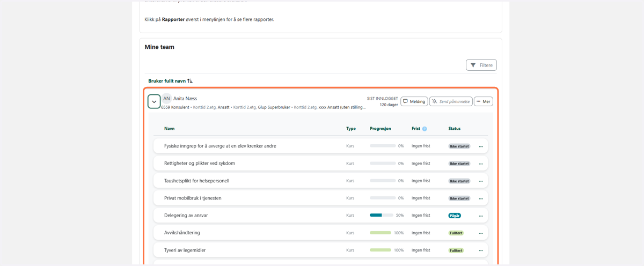The width and height of the screenshot is (644, 266).
Task: Open three-dot menu for Privat mobilbruk
Action: [481, 198]
